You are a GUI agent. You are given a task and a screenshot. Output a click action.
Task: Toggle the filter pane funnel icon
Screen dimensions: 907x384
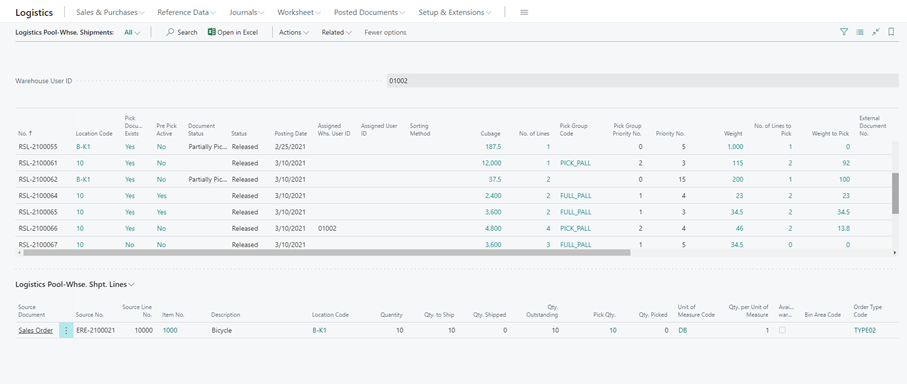tap(844, 32)
